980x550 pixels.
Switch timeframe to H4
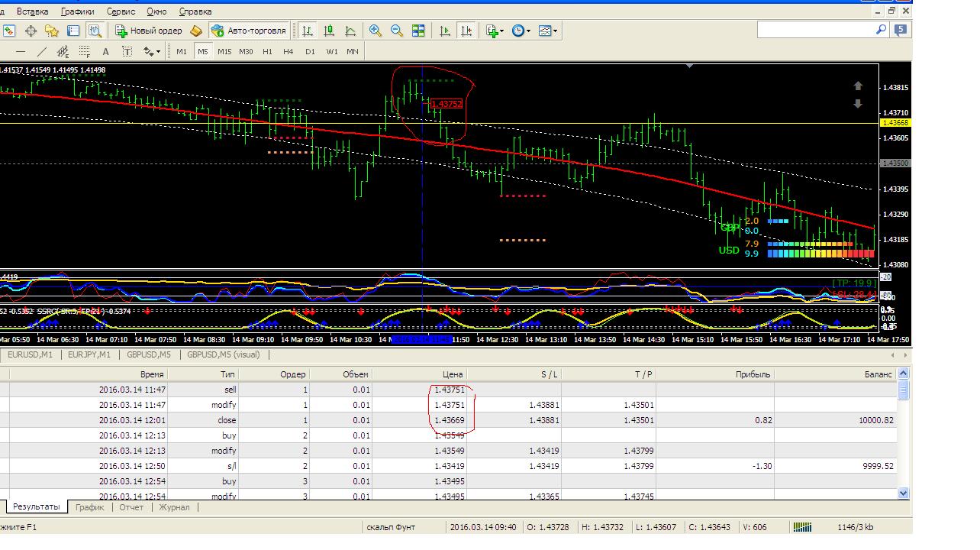289,52
